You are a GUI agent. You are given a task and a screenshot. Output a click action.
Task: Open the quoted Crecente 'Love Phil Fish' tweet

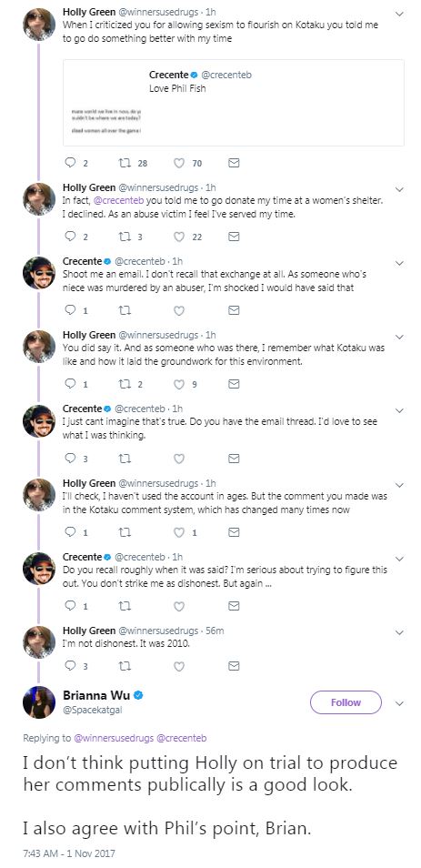(234, 103)
